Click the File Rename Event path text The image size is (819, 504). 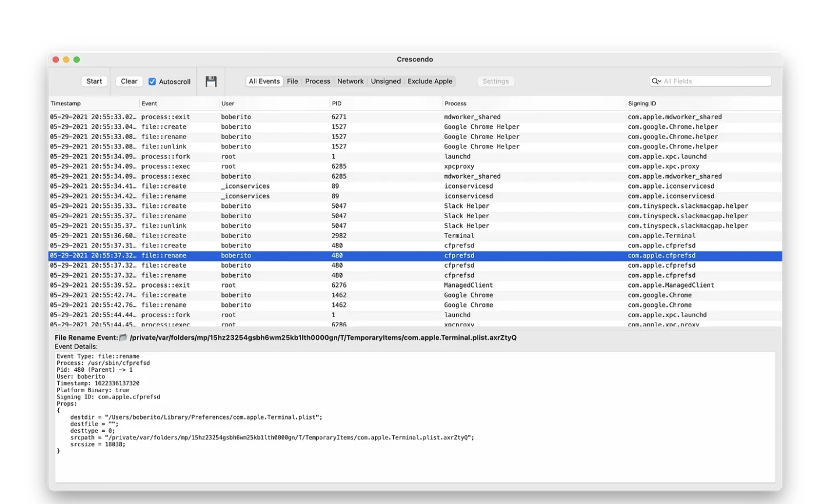tap(323, 338)
